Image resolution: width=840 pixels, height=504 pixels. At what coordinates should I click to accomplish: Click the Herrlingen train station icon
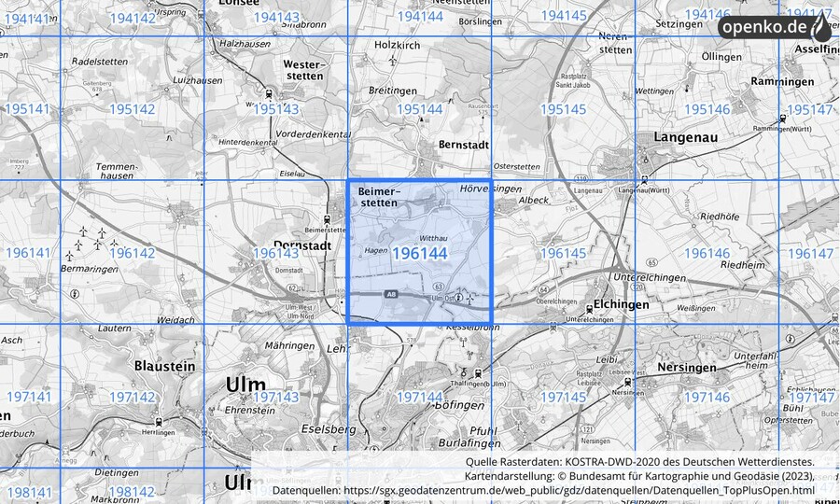click(158, 422)
